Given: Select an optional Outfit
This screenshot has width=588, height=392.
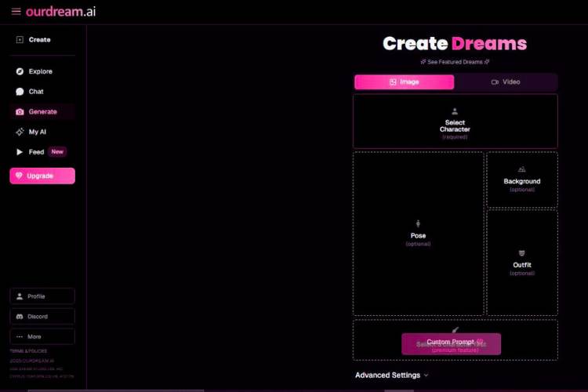Looking at the screenshot, I should [x=522, y=263].
